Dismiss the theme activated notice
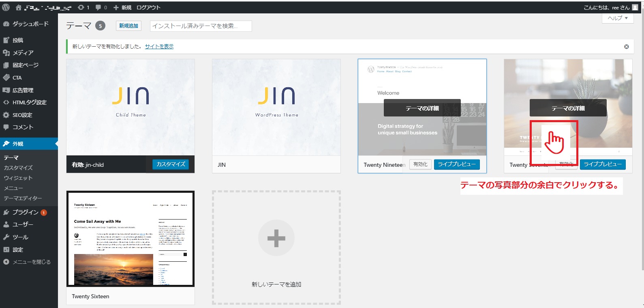644x308 pixels. (627, 47)
